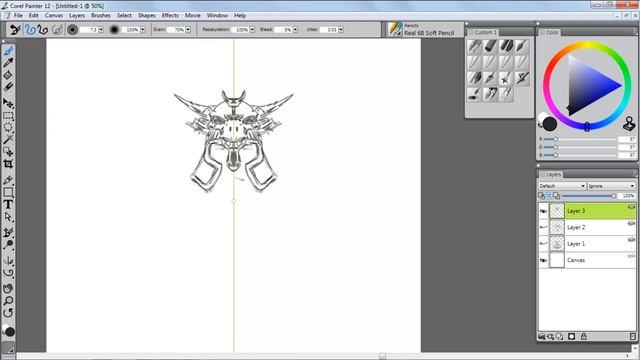The image size is (640, 360).
Task: Open the Opacity dropdown arrow
Action: tap(142, 30)
